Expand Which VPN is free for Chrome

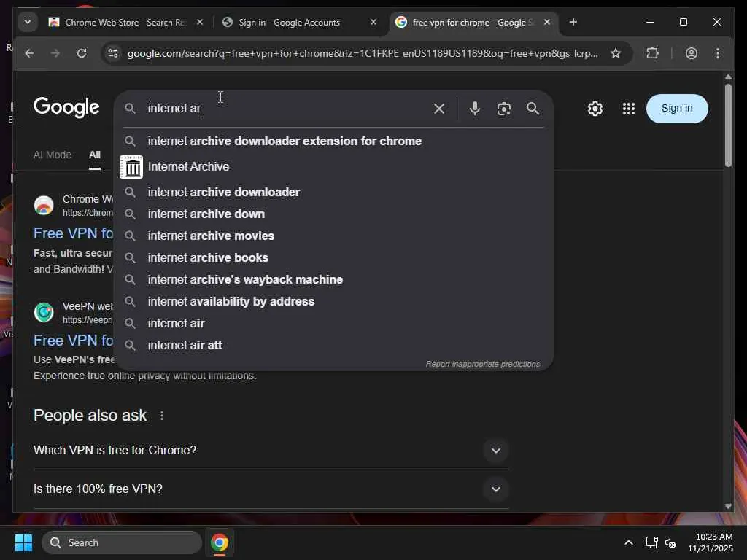tap(271, 451)
